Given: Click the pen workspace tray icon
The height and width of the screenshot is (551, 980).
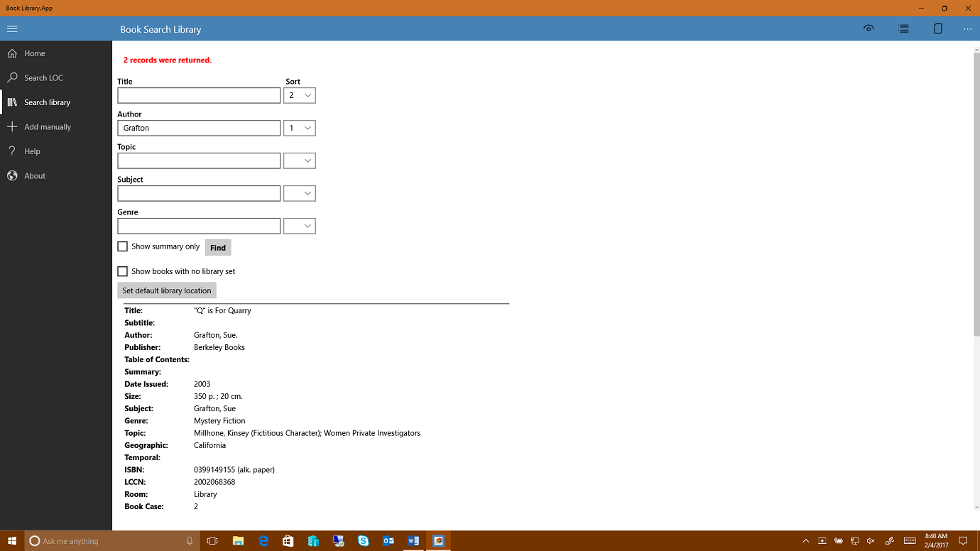Looking at the screenshot, I should coord(890,541).
